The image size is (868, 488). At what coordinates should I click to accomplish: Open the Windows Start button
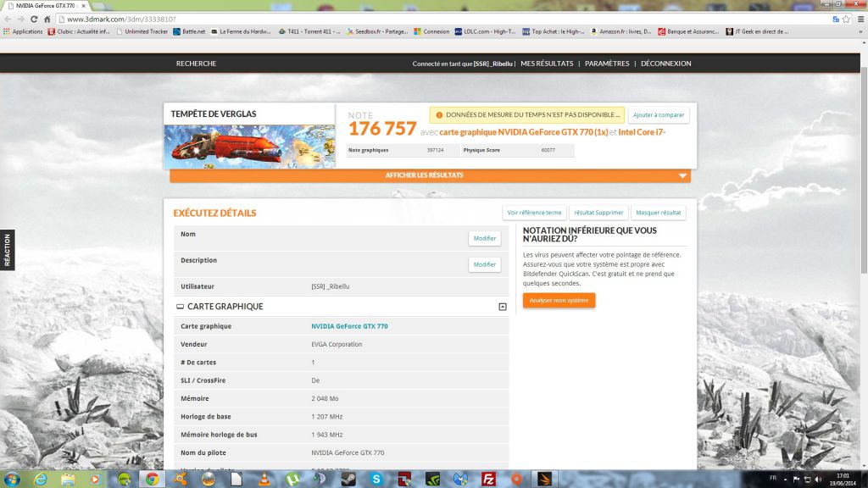(12, 479)
